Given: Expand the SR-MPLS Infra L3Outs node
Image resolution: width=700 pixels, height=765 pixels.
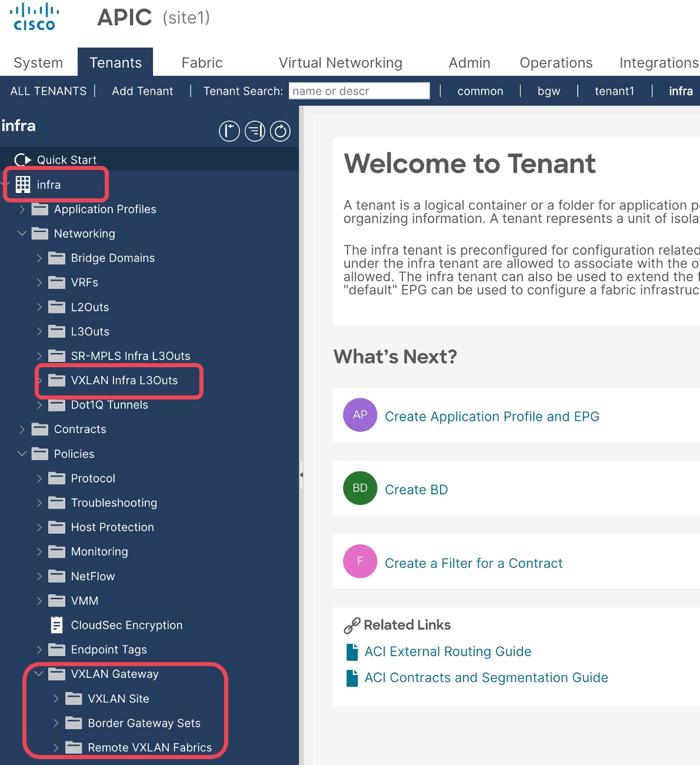Looking at the screenshot, I should coord(39,355).
